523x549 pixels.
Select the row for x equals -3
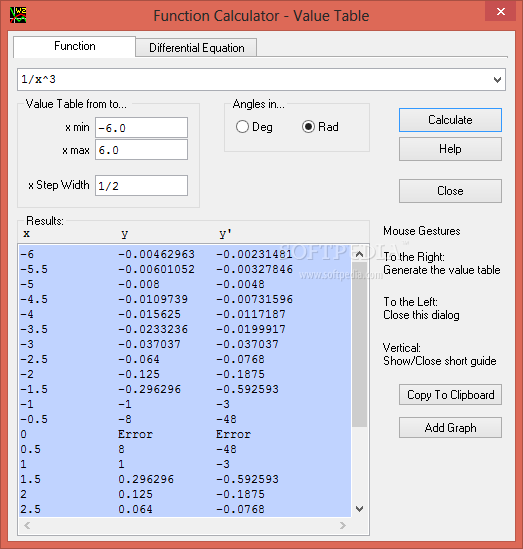[x=185, y=344]
